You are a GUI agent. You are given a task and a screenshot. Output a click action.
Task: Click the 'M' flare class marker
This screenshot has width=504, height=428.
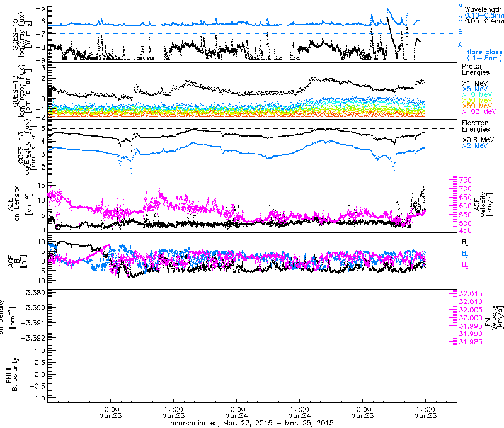tap(461, 6)
